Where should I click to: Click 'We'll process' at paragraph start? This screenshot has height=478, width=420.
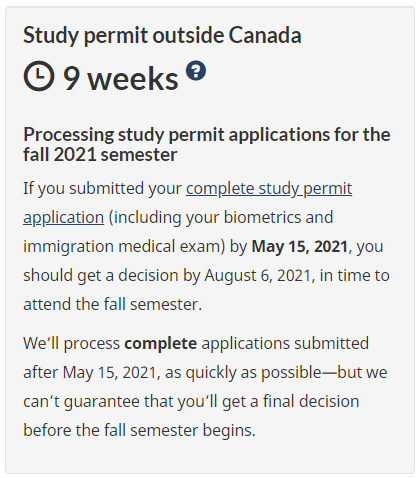pos(71,344)
